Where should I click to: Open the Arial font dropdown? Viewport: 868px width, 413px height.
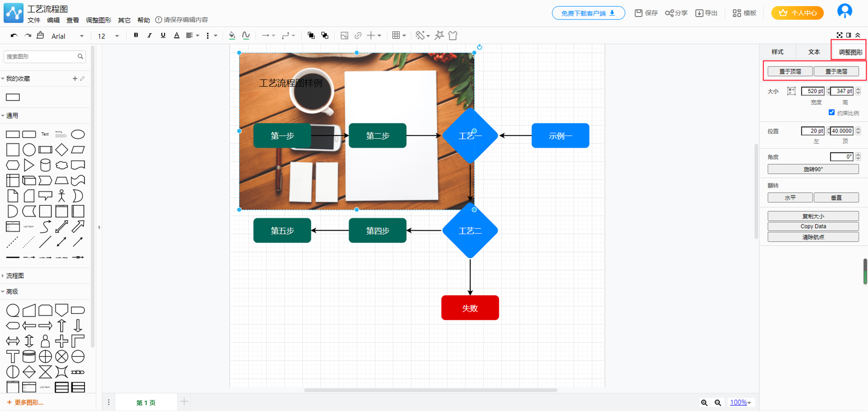click(67, 36)
